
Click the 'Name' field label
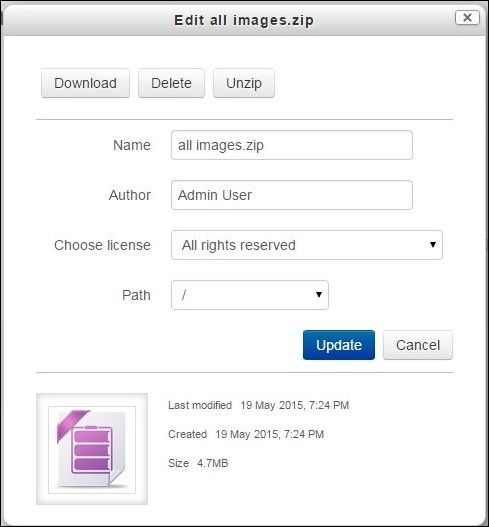pos(132,145)
